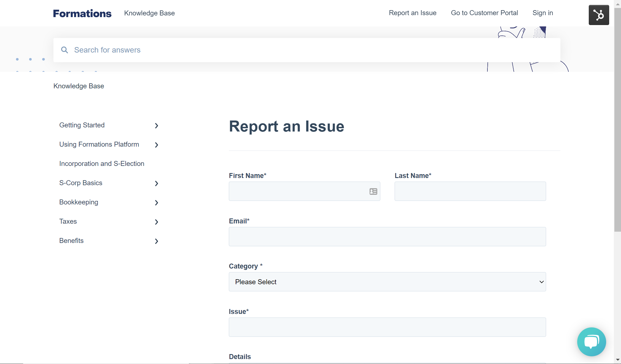Click the contact card icon in First Name field
This screenshot has height=364, width=621.
(x=373, y=191)
